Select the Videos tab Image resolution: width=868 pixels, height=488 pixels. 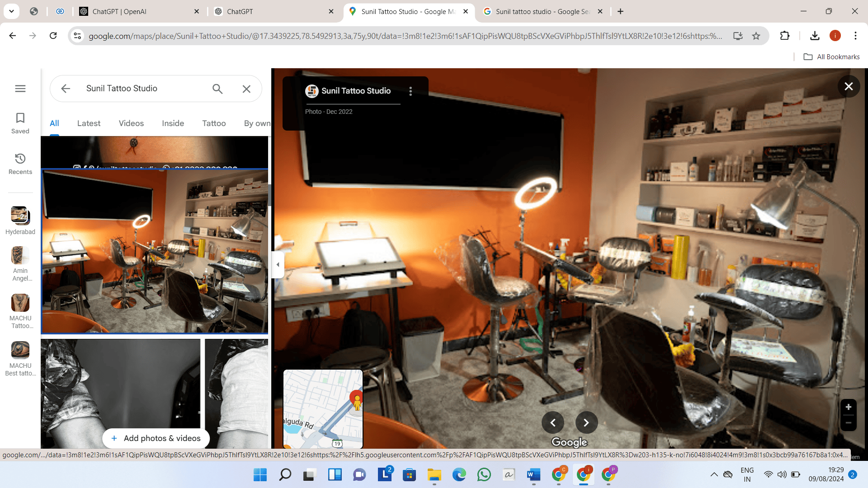point(131,123)
